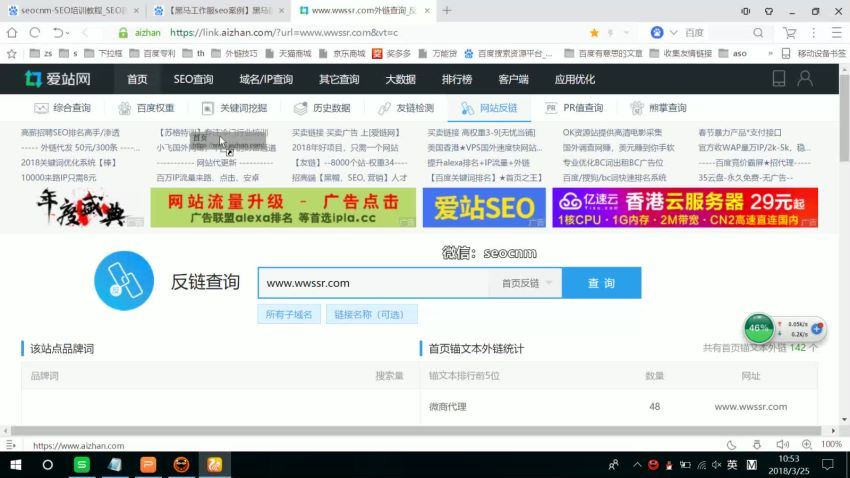The width and height of the screenshot is (850, 478).
Task: Click the blue 查询 button
Action: click(602, 283)
